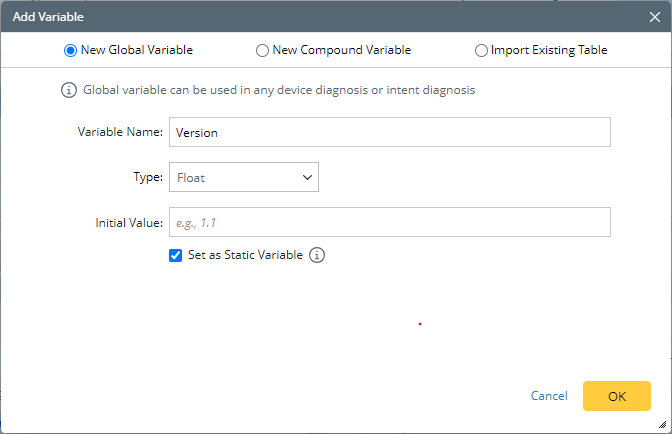The image size is (672, 434).
Task: Click the 'Variable Name:' field label
Action: (x=120, y=132)
